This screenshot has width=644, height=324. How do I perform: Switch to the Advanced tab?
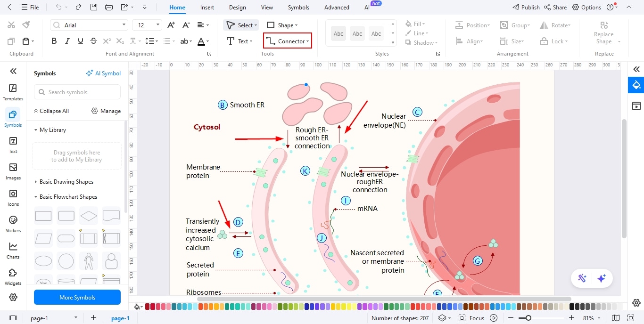tap(337, 8)
